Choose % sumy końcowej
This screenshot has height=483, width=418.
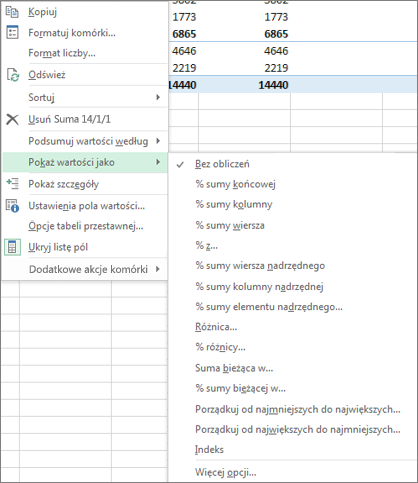pos(235,184)
